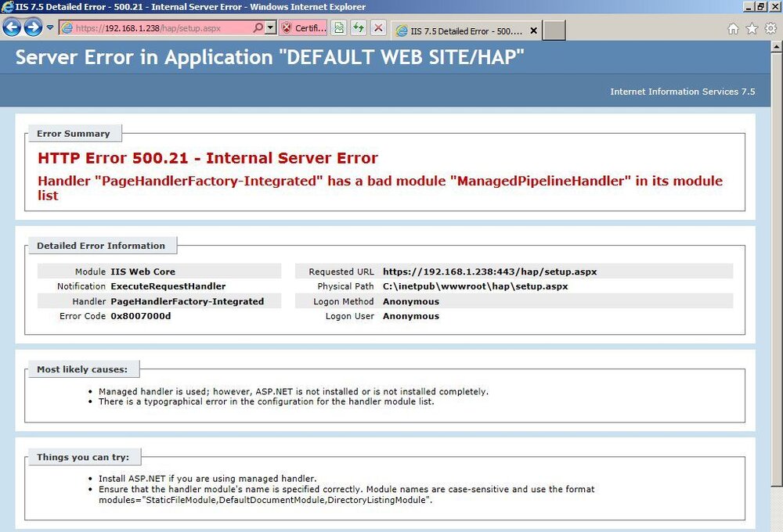
Task: Stop loading with the red X icon
Action: click(378, 28)
